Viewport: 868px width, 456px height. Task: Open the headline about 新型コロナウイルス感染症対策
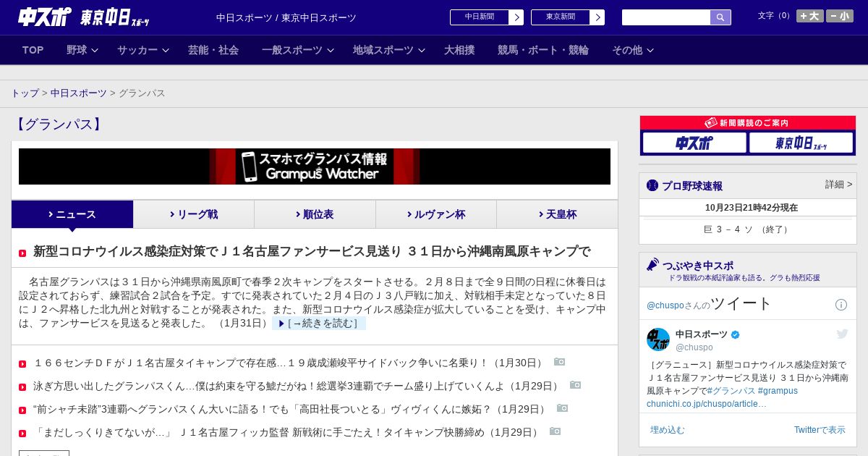(x=312, y=252)
